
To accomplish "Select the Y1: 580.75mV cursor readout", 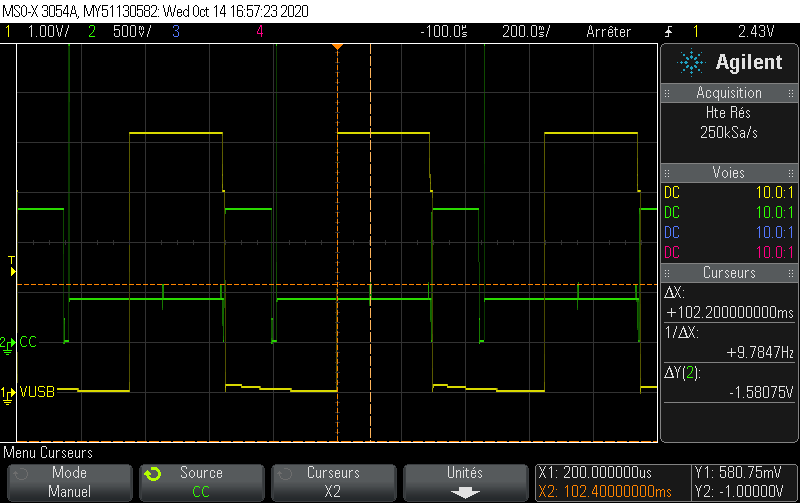I will tap(737, 472).
